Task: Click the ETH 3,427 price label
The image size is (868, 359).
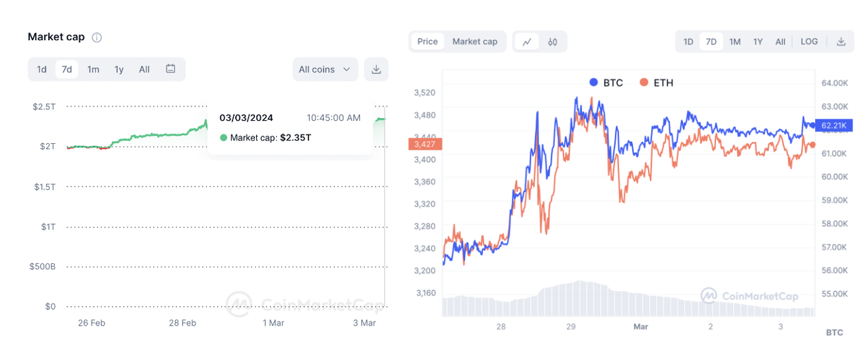Action: (x=425, y=144)
